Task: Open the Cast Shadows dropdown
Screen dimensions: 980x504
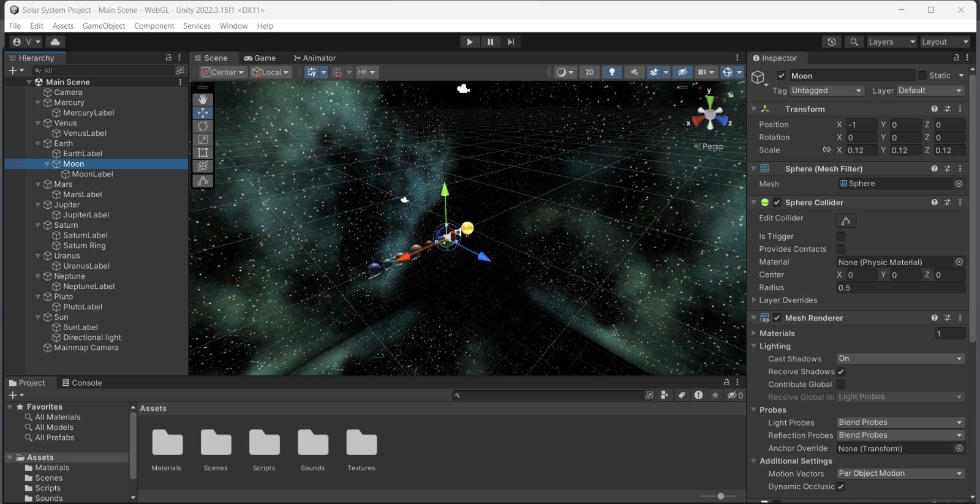Action: point(900,359)
